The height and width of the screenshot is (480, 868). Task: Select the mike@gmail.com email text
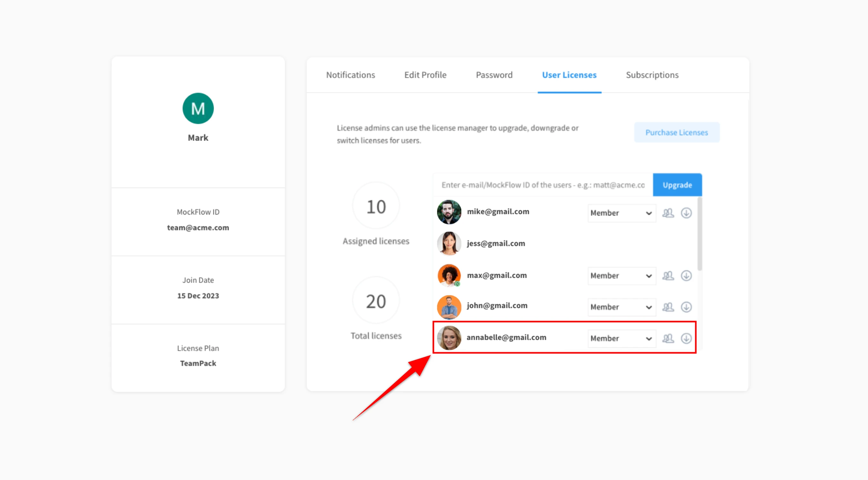(498, 212)
